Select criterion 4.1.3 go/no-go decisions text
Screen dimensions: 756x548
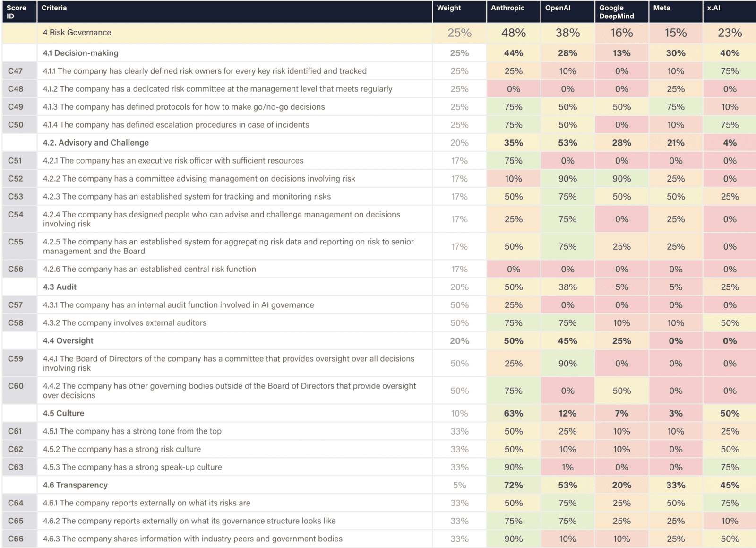184,107
